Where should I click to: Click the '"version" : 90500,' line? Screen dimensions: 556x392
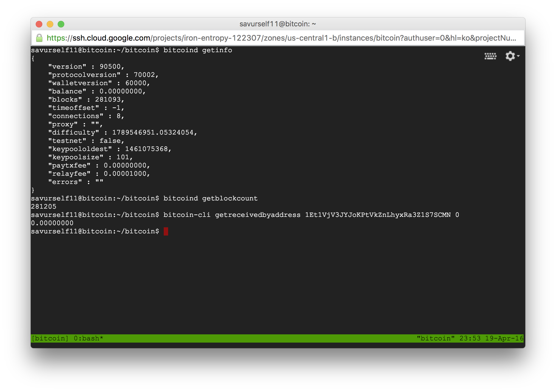pyautogui.click(x=86, y=66)
